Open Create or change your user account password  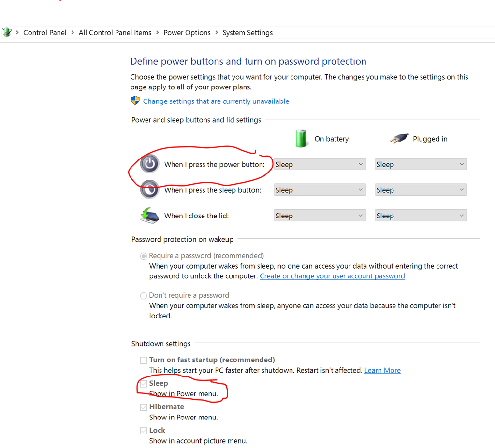(332, 276)
